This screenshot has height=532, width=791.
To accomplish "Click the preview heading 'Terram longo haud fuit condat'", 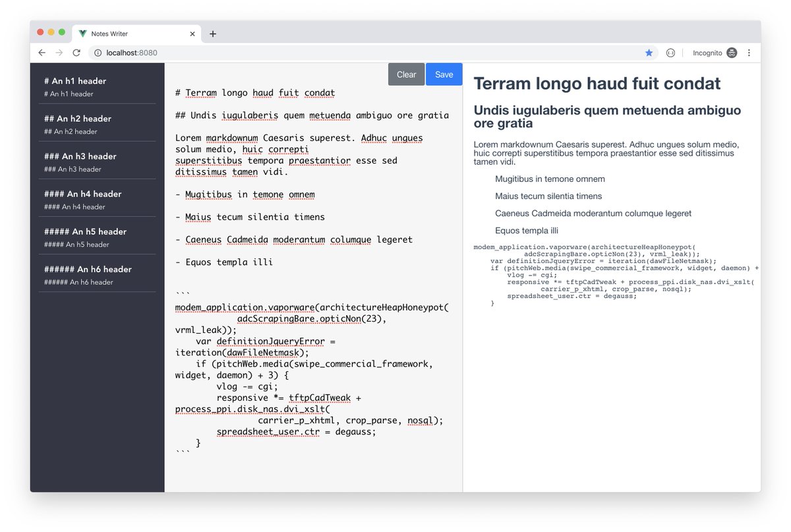I will coord(597,83).
